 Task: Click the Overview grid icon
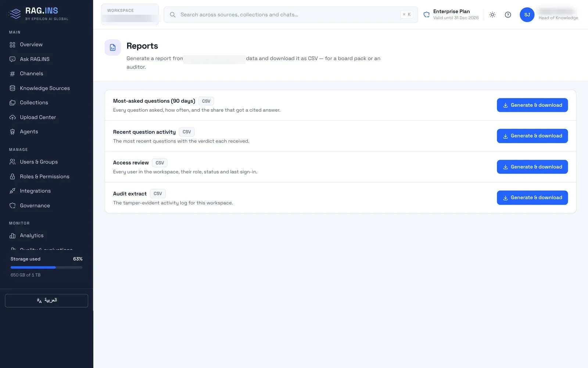click(12, 45)
